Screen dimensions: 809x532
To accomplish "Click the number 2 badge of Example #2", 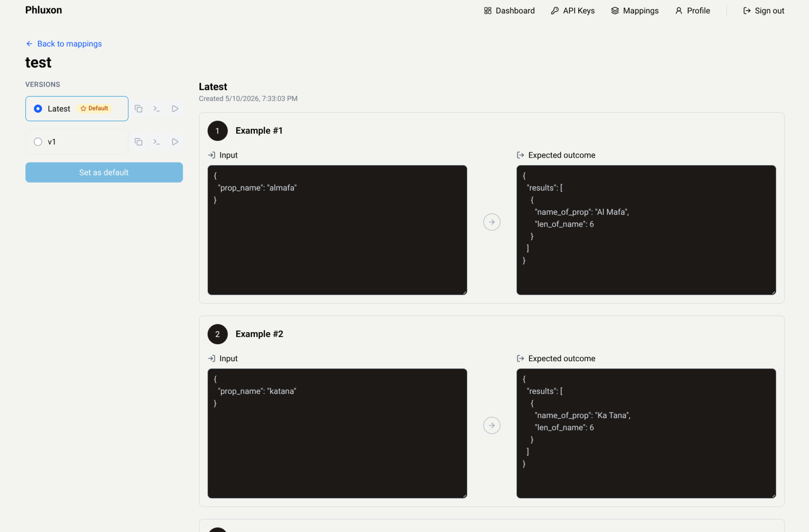I will [x=217, y=334].
